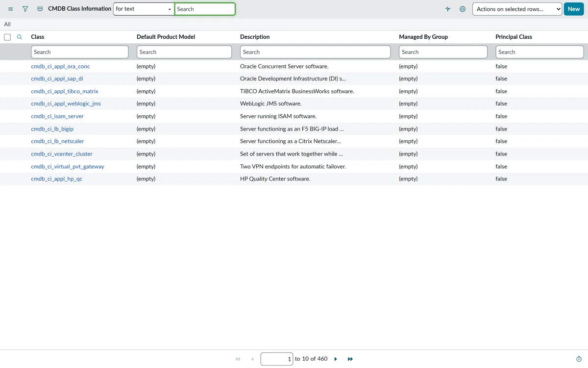This screenshot has height=368, width=588.
Task: Click the New button
Action: click(574, 9)
